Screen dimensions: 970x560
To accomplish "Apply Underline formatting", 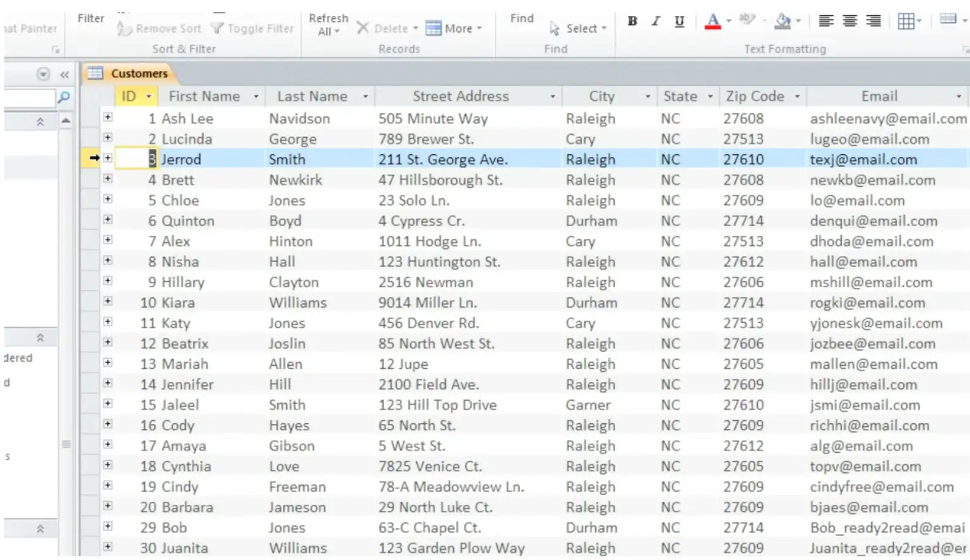I will [x=679, y=21].
